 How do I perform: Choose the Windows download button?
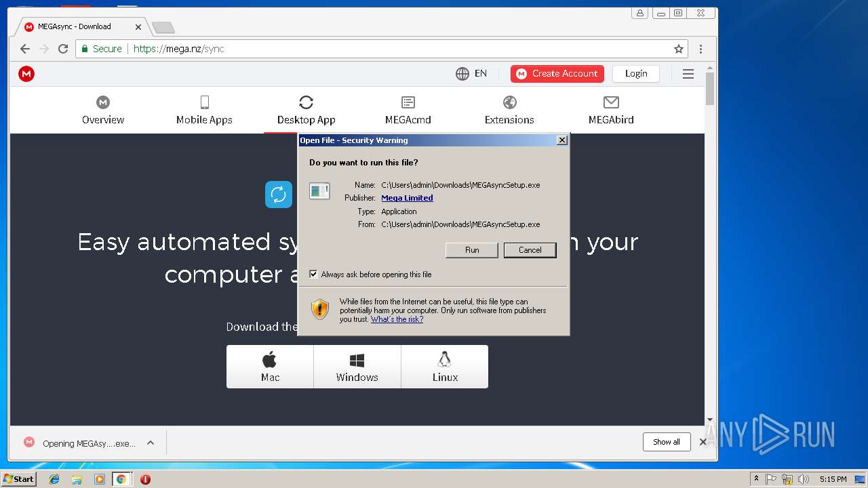(357, 367)
